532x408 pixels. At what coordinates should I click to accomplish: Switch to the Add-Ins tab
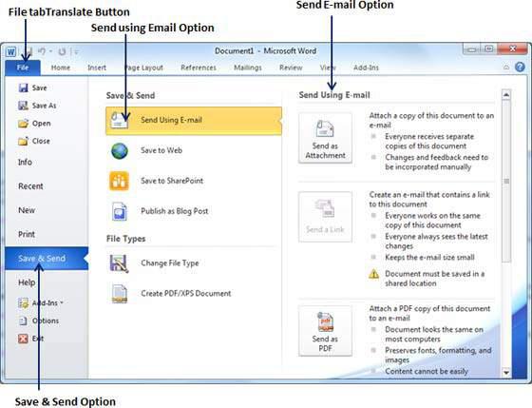(366, 68)
